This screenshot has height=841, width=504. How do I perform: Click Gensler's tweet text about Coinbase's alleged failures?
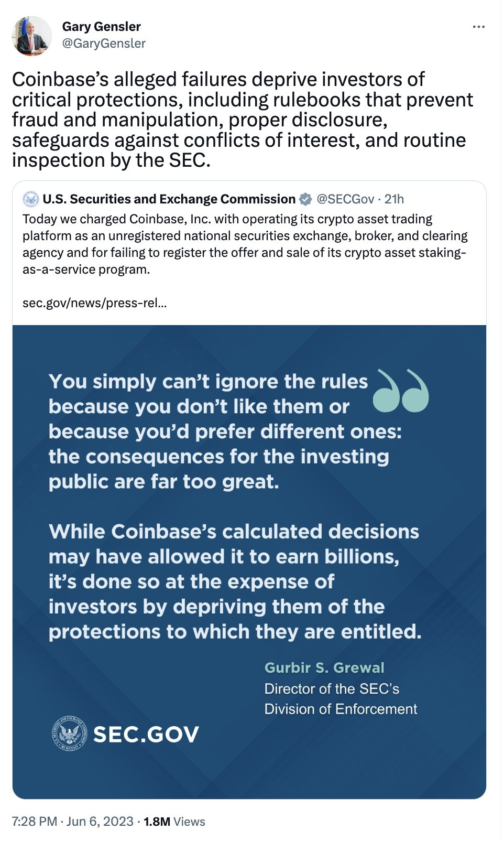click(x=242, y=120)
